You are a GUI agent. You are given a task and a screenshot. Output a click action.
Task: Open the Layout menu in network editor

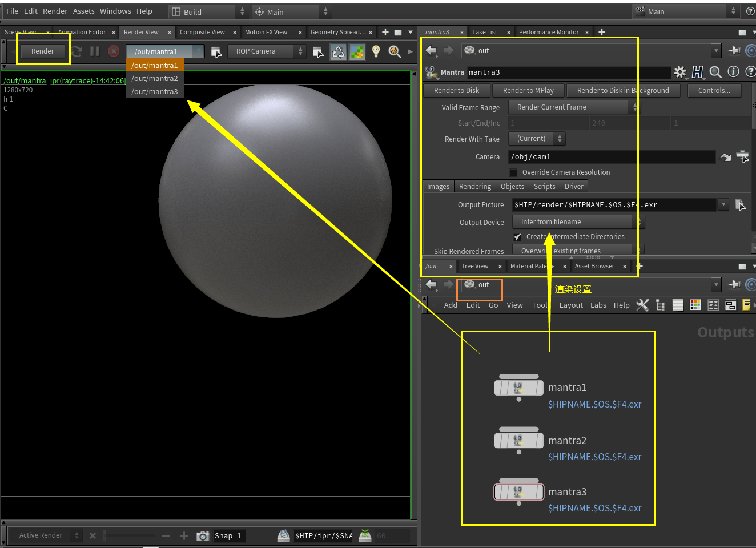(571, 305)
